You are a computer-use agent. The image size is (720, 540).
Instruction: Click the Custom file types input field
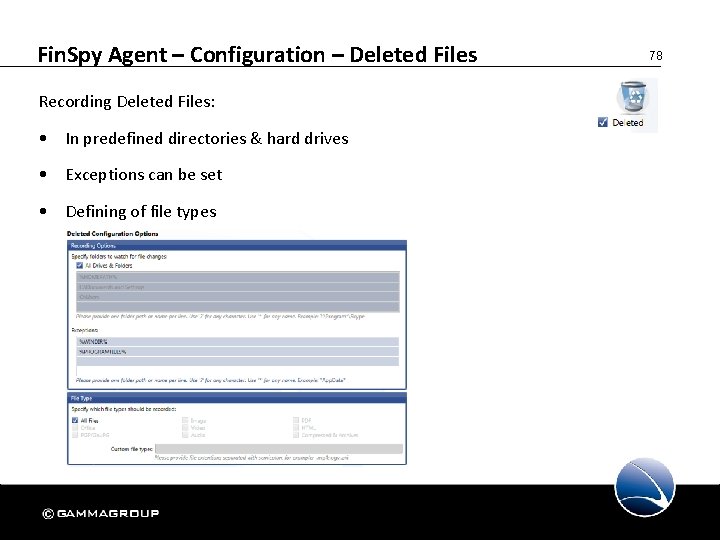coord(279,449)
